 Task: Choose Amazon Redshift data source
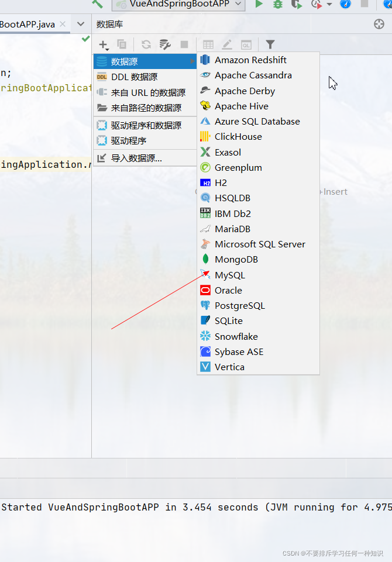coord(258,60)
